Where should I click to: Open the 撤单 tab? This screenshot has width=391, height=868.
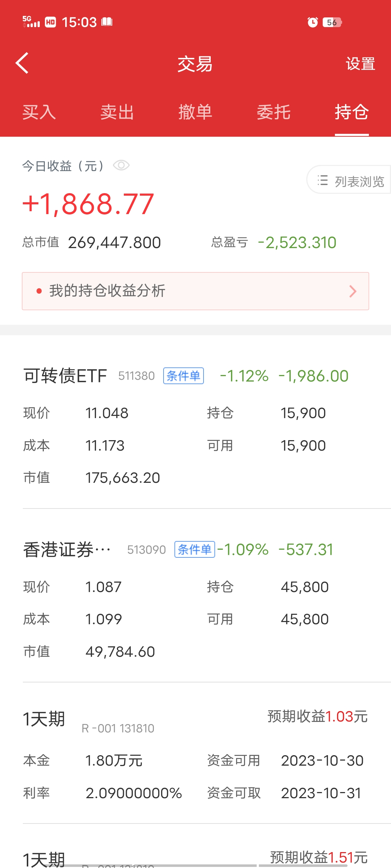(x=195, y=112)
